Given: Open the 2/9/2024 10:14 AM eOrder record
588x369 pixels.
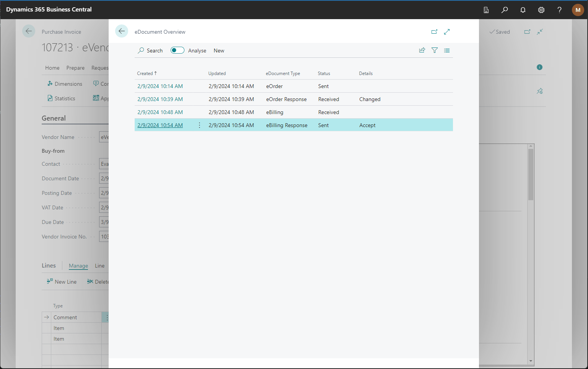Looking at the screenshot, I should (160, 86).
